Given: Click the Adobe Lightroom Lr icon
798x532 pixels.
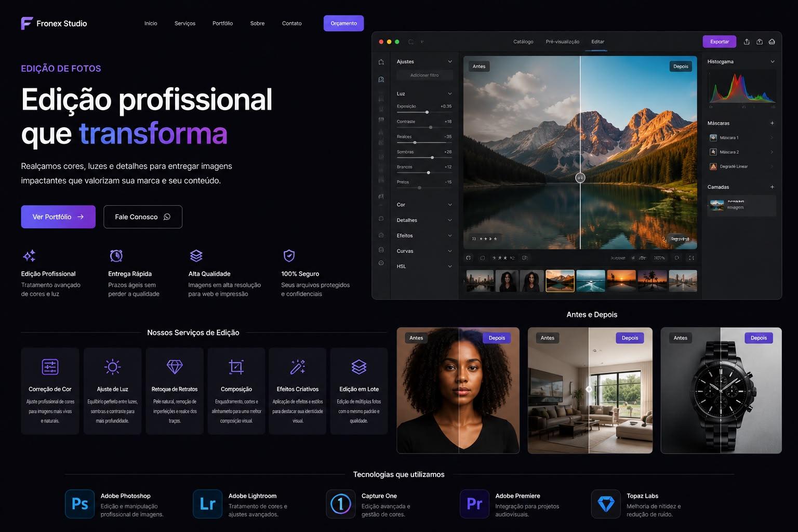Looking at the screenshot, I should [207, 504].
